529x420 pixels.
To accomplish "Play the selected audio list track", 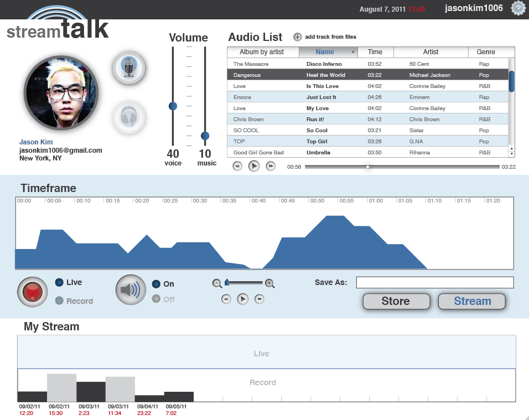I will click(x=254, y=166).
